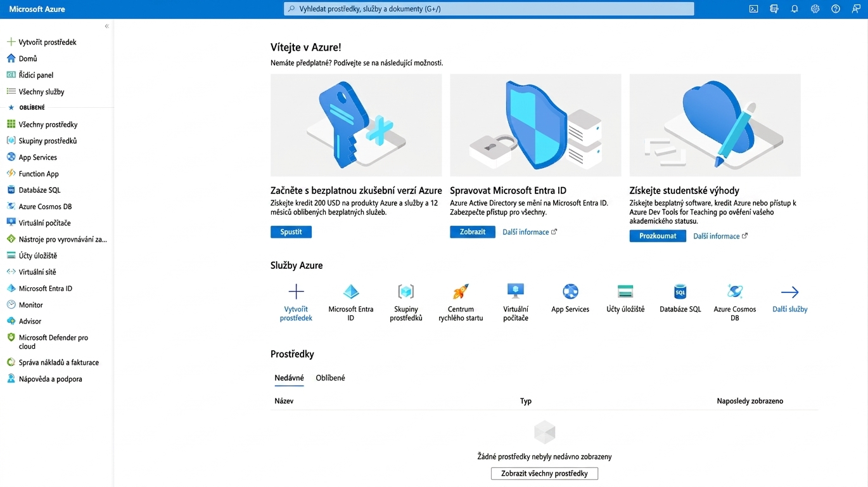Click the App Services icon in the sidebar
This screenshot has width=868, height=487.
coord(11,157)
